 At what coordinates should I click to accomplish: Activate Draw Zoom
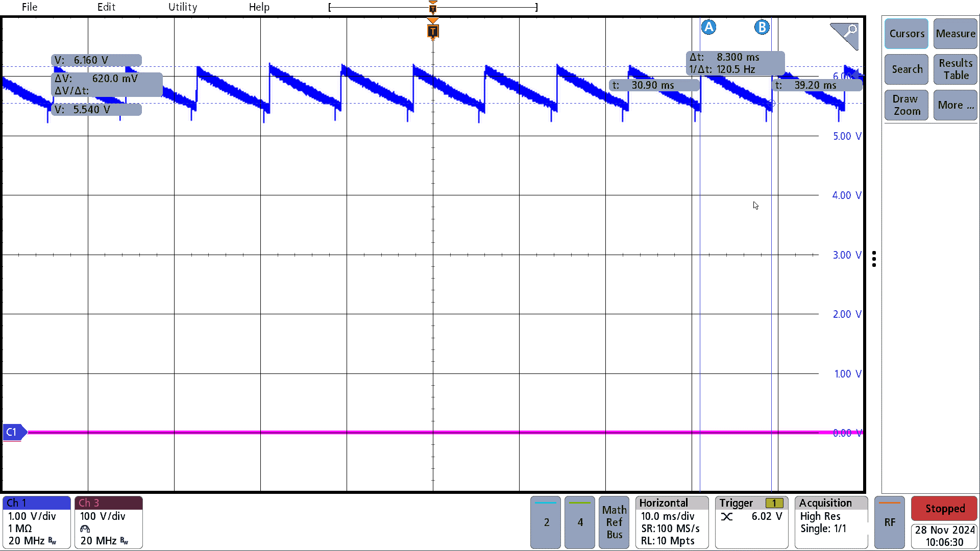point(906,105)
